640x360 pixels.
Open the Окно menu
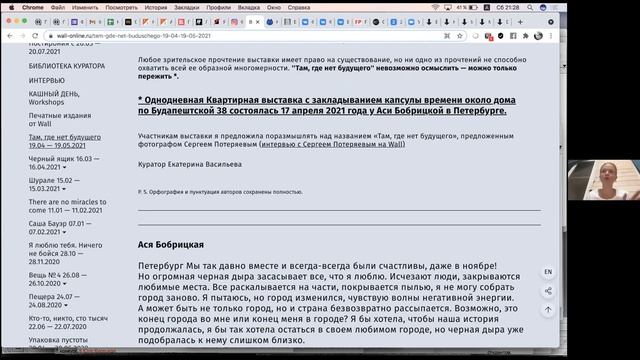[273, 7]
